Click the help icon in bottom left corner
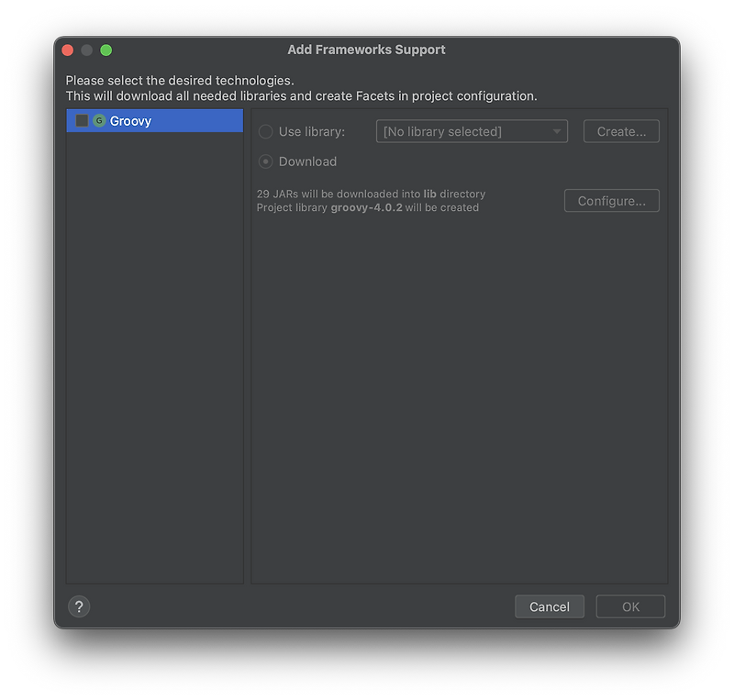The height and width of the screenshot is (700, 734). (x=79, y=606)
